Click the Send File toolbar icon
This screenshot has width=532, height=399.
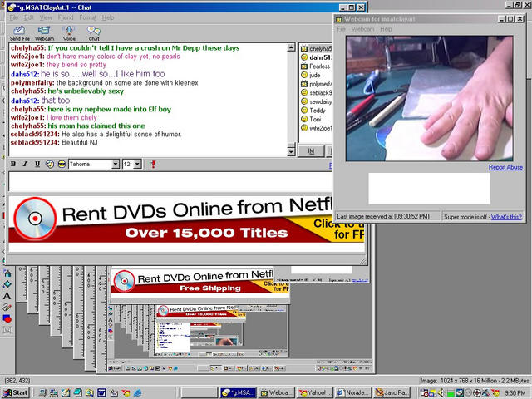pyautogui.click(x=19, y=33)
